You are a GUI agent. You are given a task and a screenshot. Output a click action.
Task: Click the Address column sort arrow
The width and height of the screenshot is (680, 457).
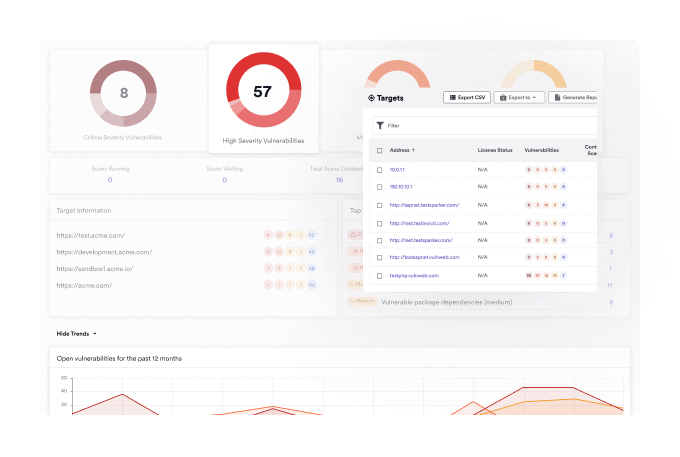click(414, 150)
